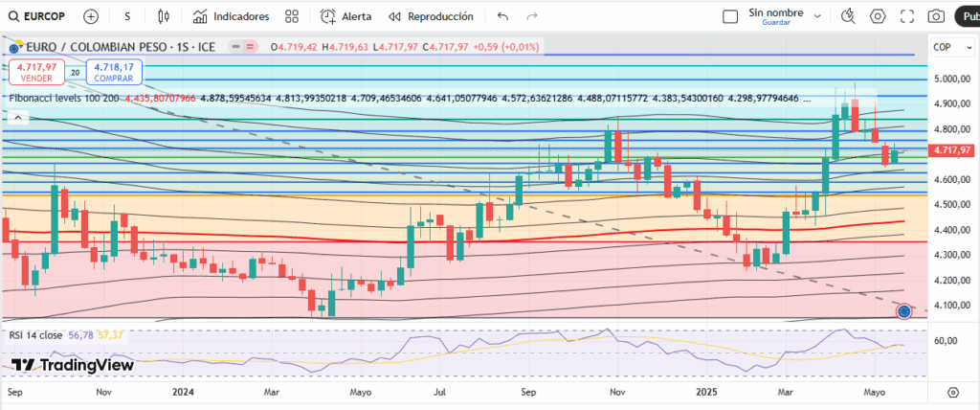Open the Reproducción replay menu item

tap(431, 16)
